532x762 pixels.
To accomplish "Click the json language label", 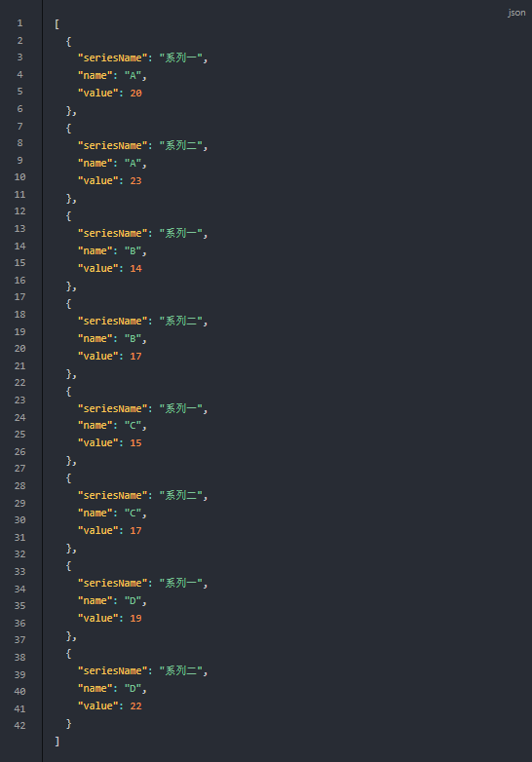I will click(516, 13).
